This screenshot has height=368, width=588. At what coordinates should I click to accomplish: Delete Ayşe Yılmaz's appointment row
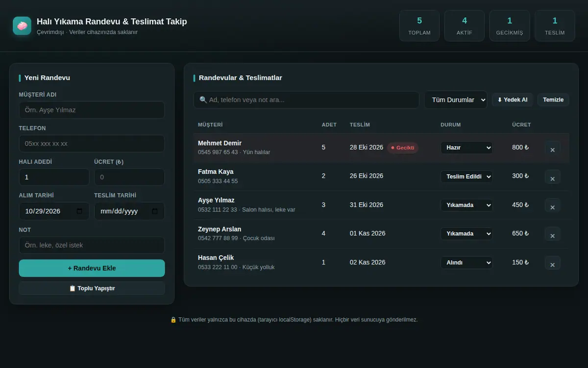(552, 206)
